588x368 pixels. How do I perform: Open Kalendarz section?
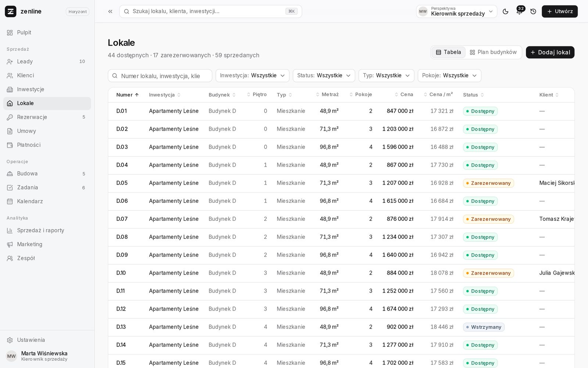tap(47, 201)
